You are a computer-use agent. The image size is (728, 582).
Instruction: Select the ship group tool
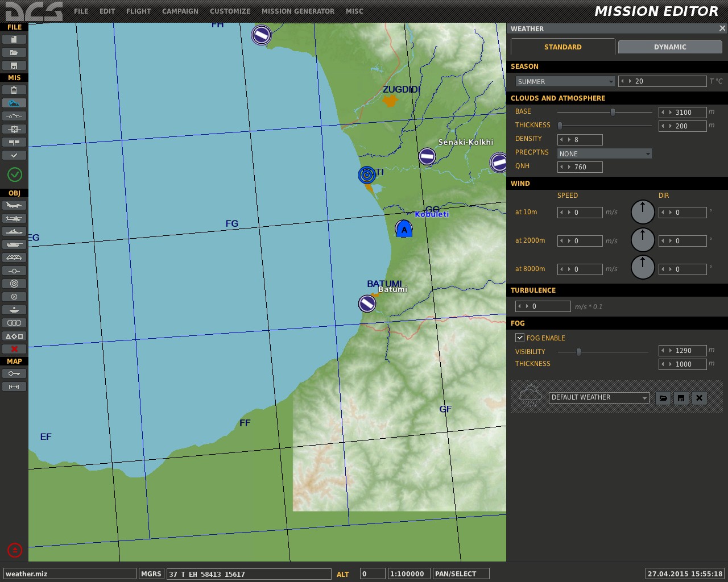tap(14, 231)
